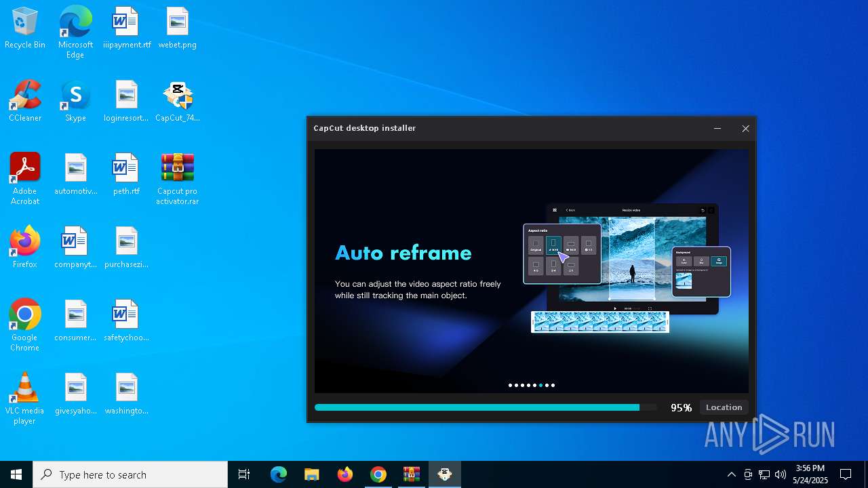Select the automotiv image file icon
This screenshot has height=488, width=868.
[x=75, y=175]
